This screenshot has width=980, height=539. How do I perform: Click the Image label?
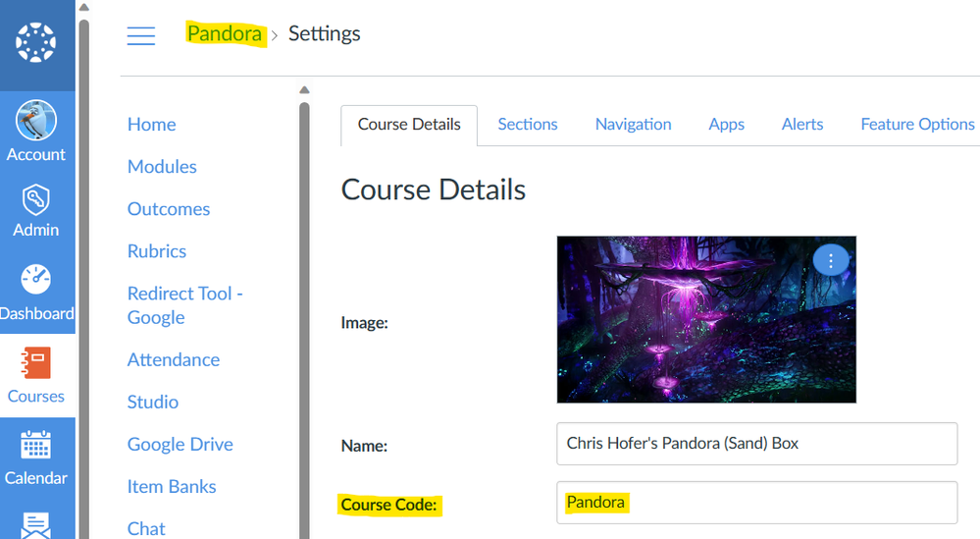364,323
